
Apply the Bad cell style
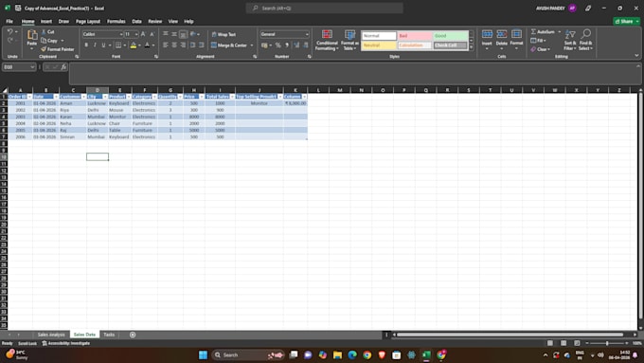pyautogui.click(x=415, y=36)
